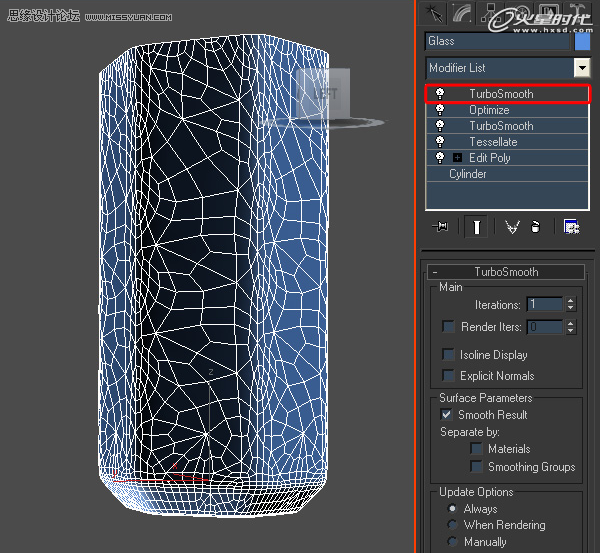Expand the Edit Poly plus box
Image resolution: width=600 pixels, height=553 pixels.
tap(457, 158)
